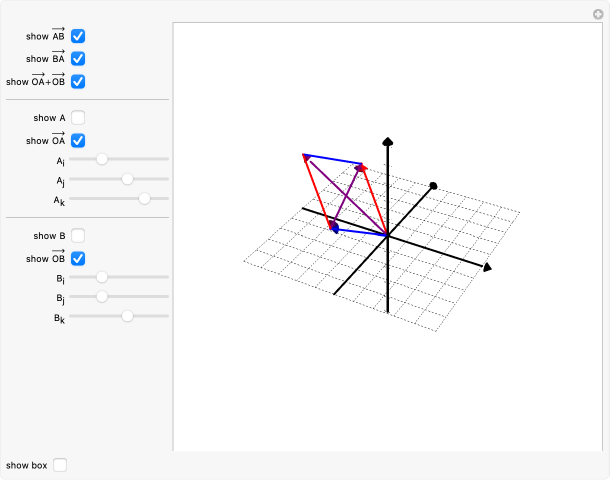
Task: Toggle the show BA vector checkbox
Action: pos(78,58)
